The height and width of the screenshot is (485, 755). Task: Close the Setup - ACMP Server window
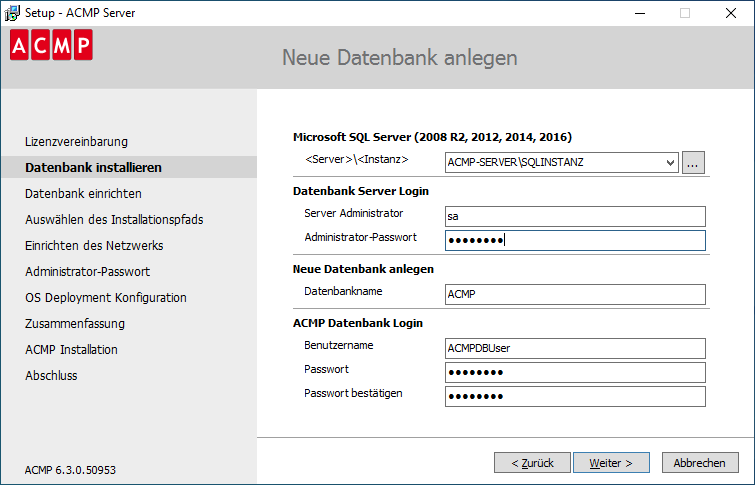pyautogui.click(x=731, y=13)
